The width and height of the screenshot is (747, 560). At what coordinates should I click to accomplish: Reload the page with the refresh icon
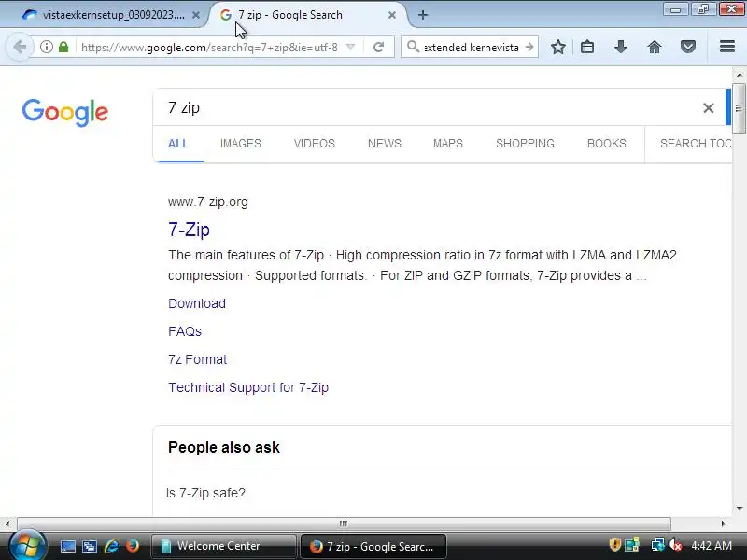tap(379, 47)
